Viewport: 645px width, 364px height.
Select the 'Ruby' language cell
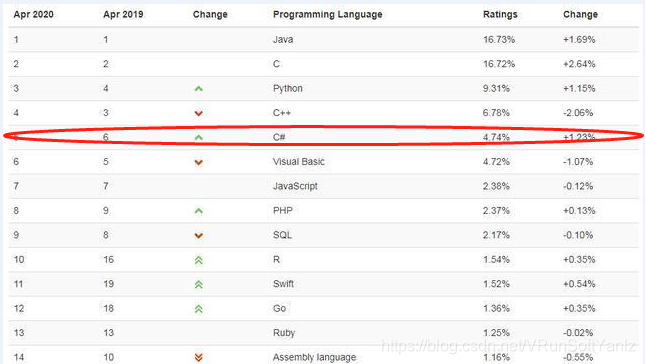284,333
